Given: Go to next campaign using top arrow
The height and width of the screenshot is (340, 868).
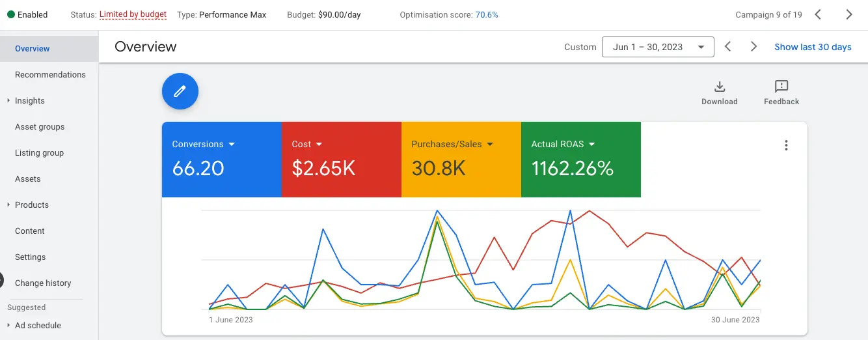Looking at the screenshot, I should [x=848, y=14].
